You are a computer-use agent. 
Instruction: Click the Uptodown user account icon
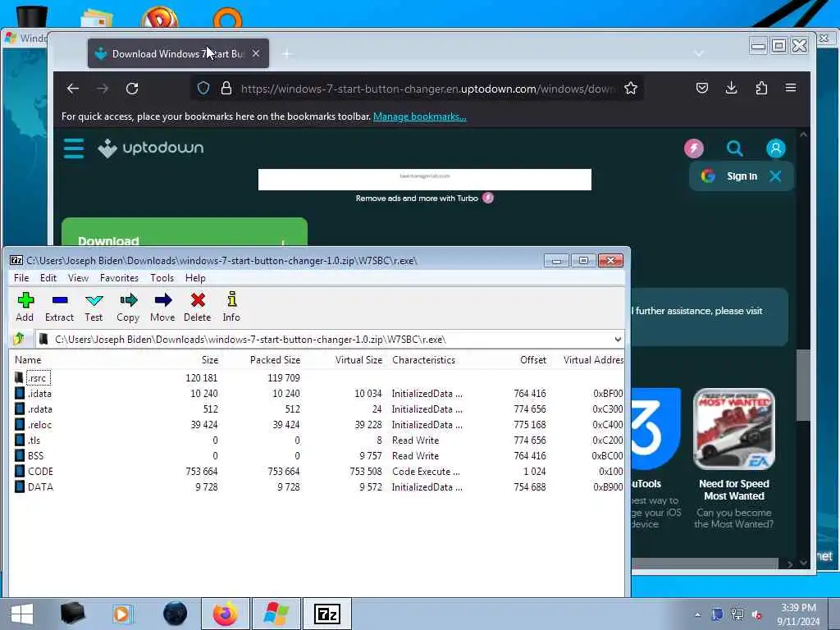point(776,148)
